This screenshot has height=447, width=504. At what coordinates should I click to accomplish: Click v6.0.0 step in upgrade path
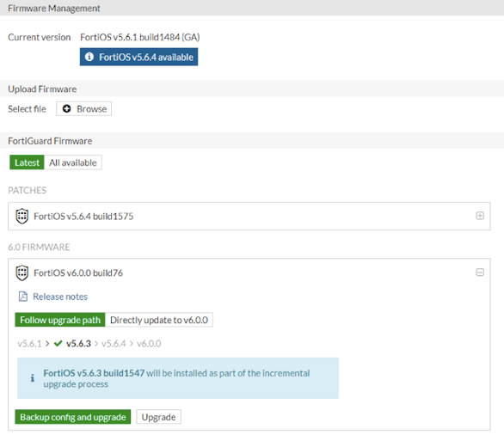149,344
